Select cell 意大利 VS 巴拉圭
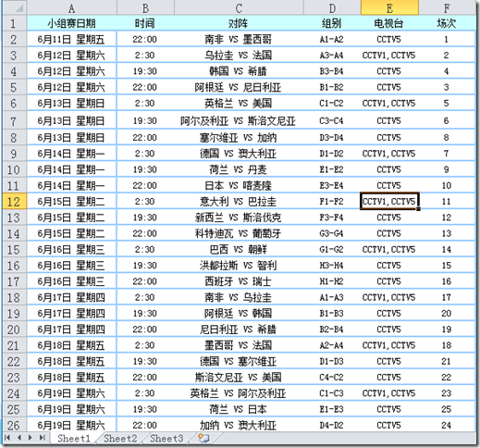The image size is (480, 448). coord(239,202)
